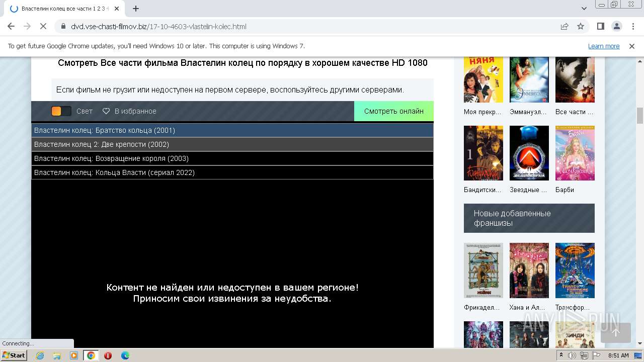Launch Internet Explorer from taskbar
The image size is (644, 362).
click(x=40, y=355)
